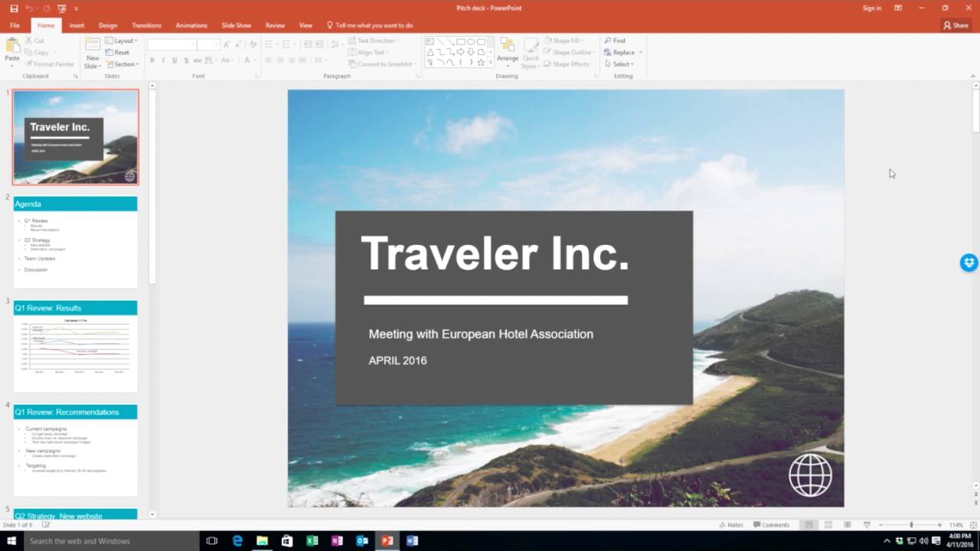Toggle Align Left paragraph button
Viewport: 980px width, 551px height.
(269, 60)
